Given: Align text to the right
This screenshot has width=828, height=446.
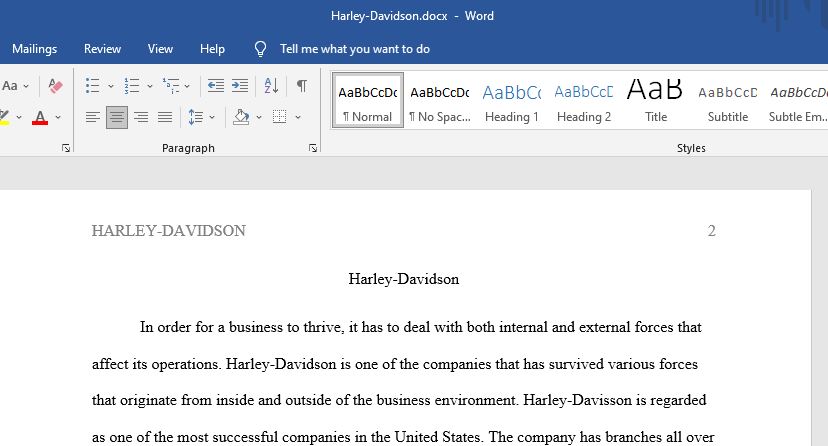Looking at the screenshot, I should (140, 117).
